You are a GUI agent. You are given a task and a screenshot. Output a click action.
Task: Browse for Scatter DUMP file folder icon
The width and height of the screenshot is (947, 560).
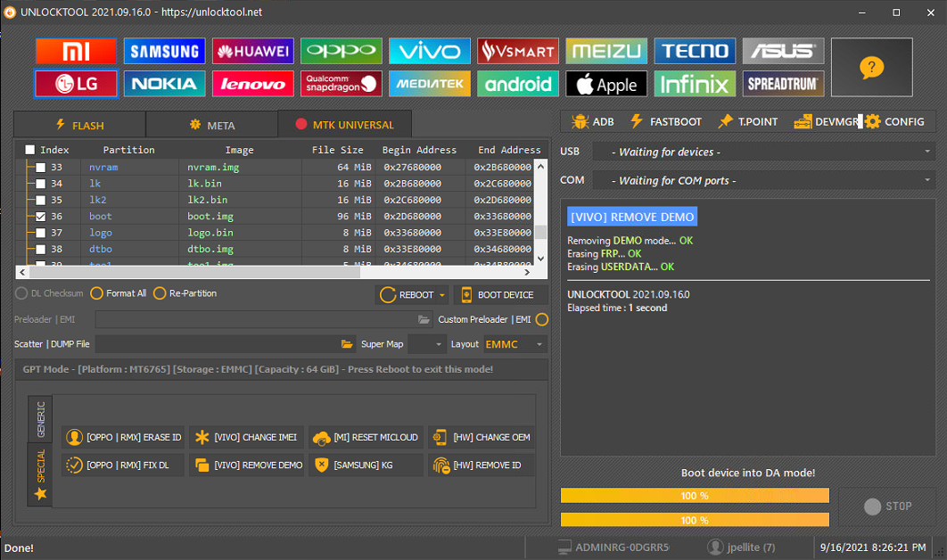347,343
